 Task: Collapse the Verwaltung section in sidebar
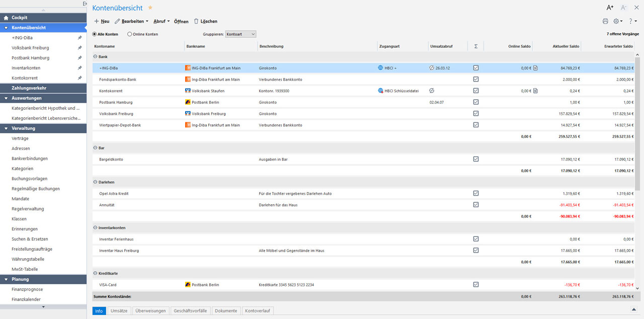(6, 128)
